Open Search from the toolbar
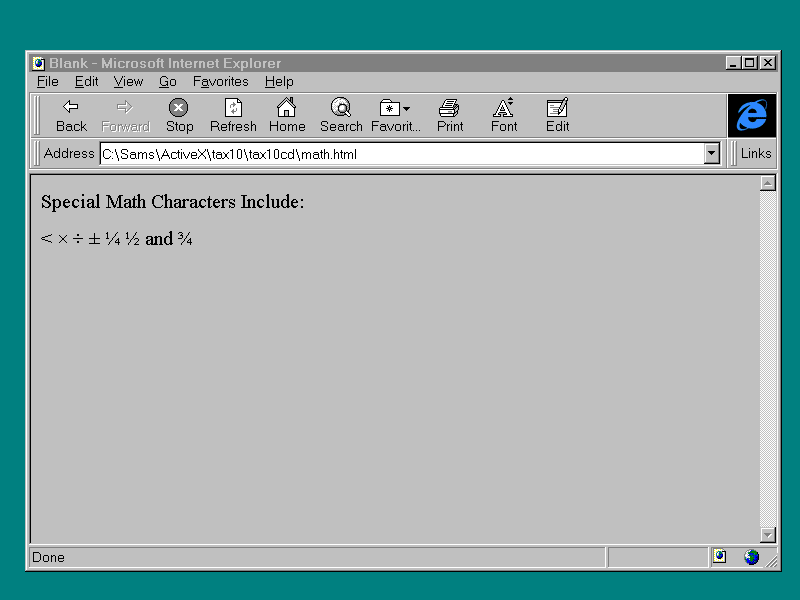 click(341, 108)
